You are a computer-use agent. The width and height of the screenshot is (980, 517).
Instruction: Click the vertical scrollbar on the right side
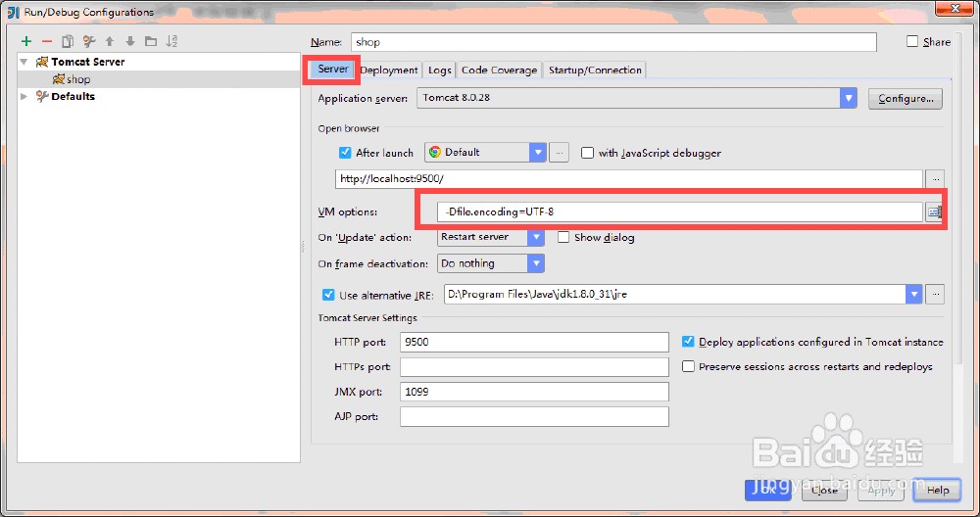pyautogui.click(x=958, y=200)
